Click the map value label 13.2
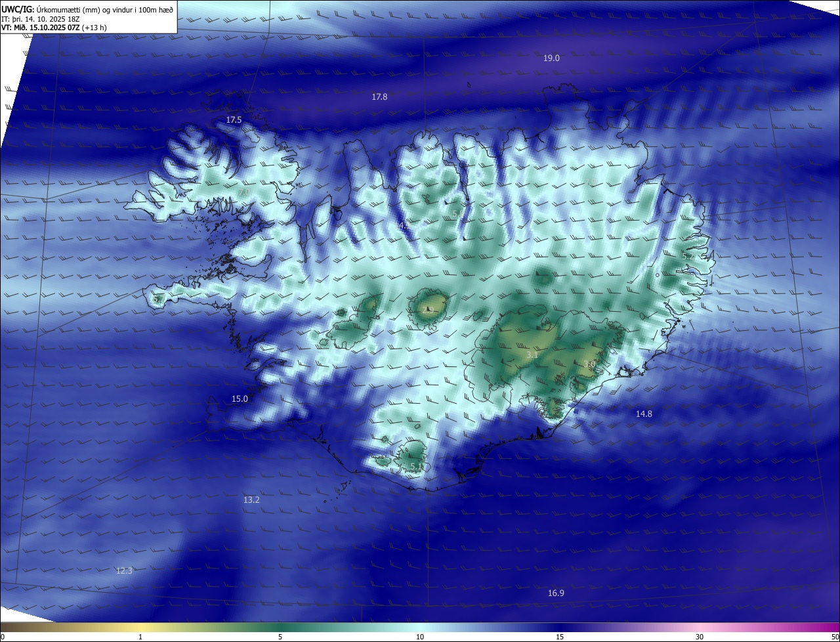840x642 pixels. coord(251,500)
